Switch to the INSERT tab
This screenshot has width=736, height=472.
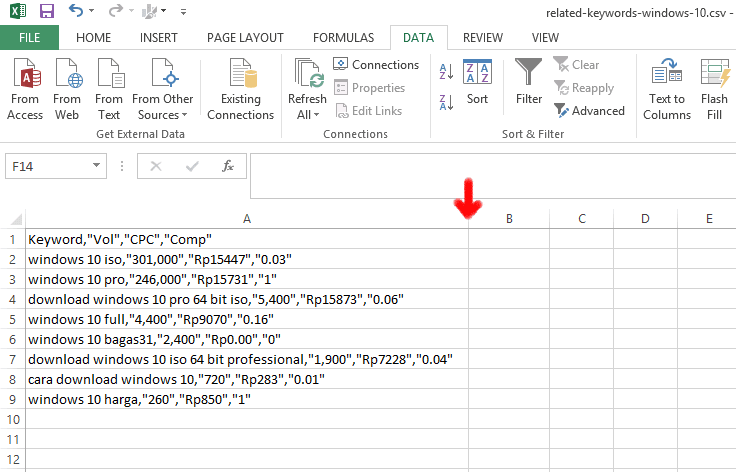(159, 38)
